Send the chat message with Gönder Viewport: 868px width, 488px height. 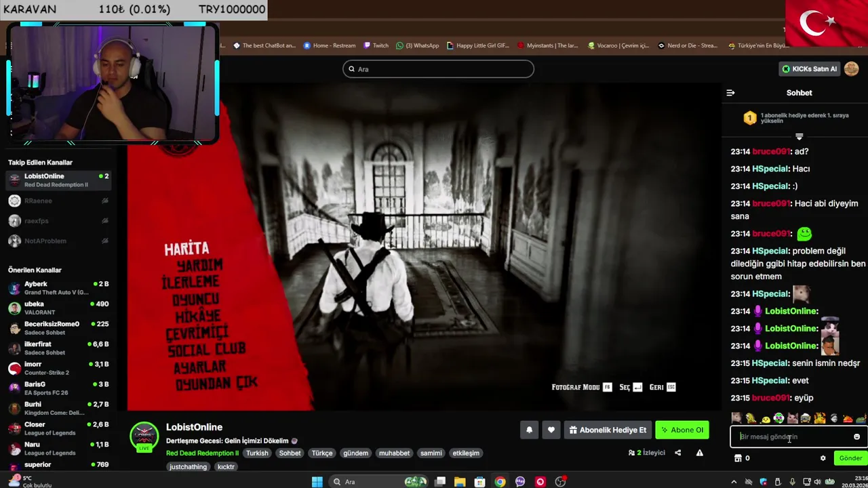coord(850,458)
